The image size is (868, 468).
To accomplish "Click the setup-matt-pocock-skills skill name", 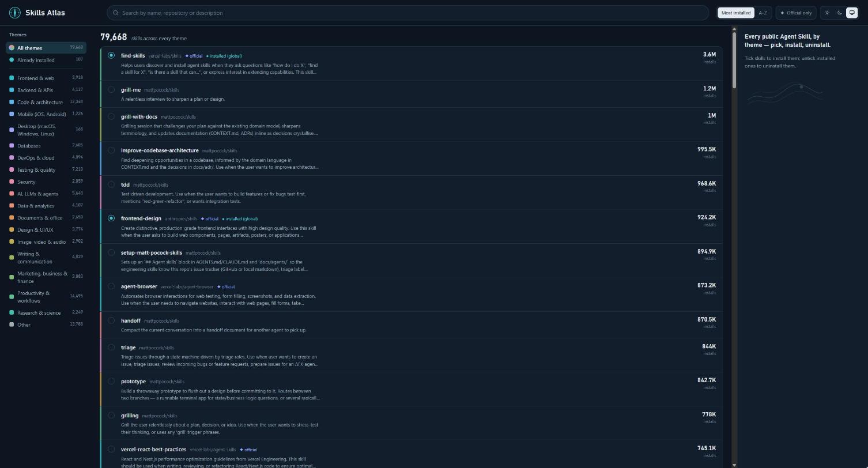I will coord(152,252).
